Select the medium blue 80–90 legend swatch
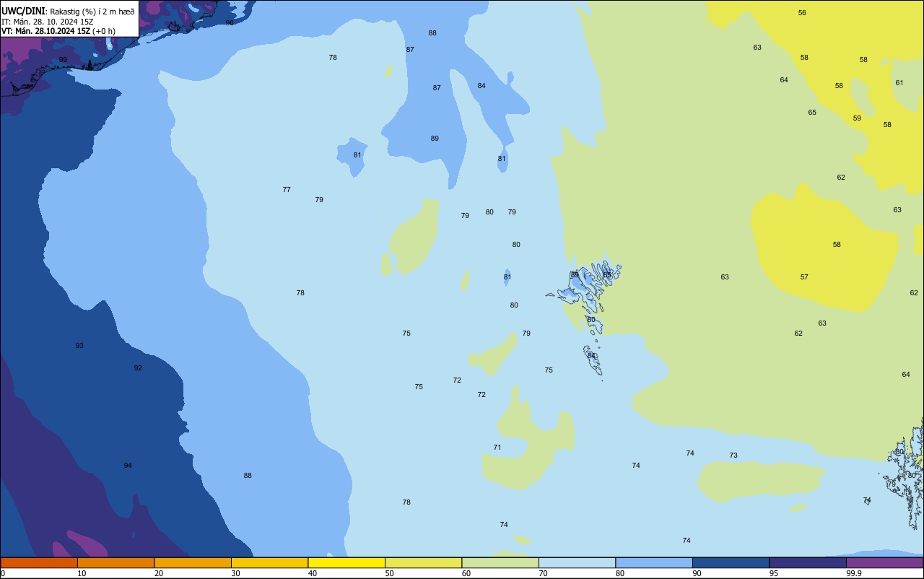 click(x=654, y=562)
